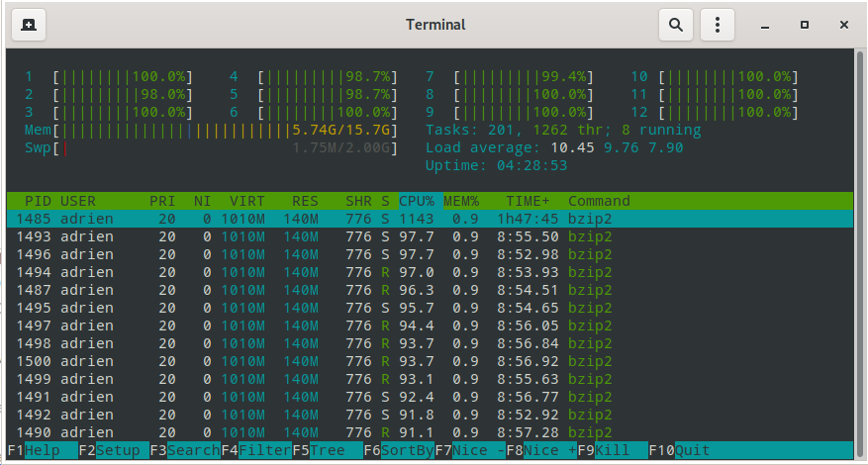
Task: Select process row with PID 1500
Action: pos(430,361)
